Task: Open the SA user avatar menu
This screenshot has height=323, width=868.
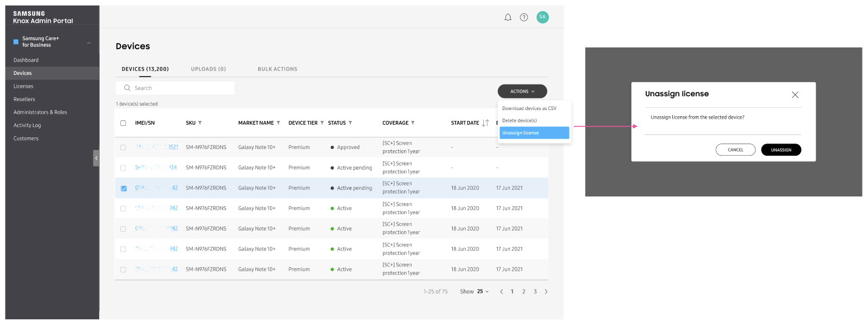Action: 543,17
